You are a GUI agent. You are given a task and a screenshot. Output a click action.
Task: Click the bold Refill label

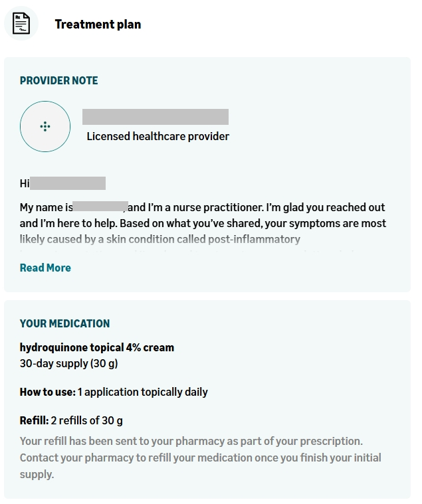click(x=34, y=420)
